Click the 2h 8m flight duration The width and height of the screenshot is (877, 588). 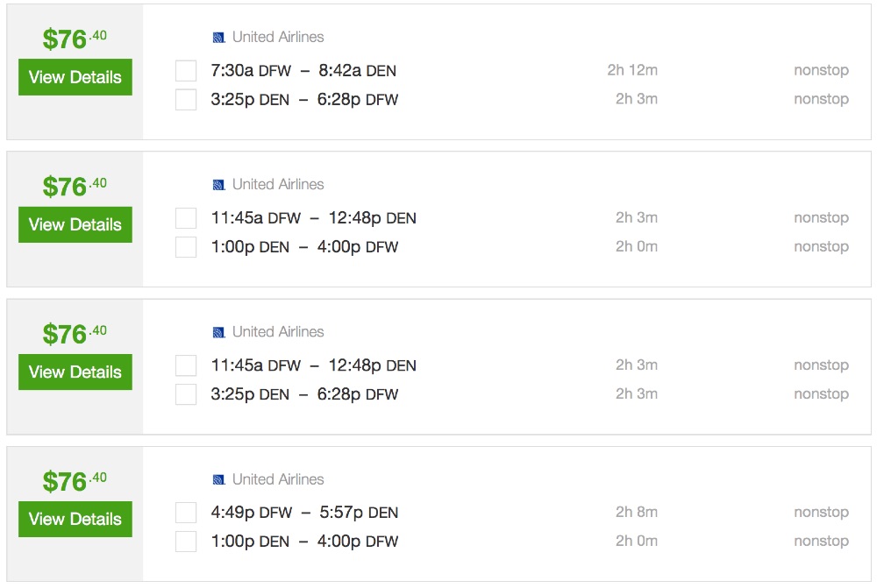pyautogui.click(x=636, y=512)
